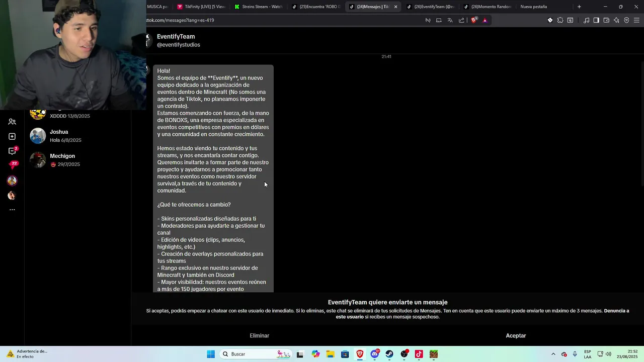Screen dimensions: 644x362
Task: Open Leo AI sparkle icon
Action: 616,20
